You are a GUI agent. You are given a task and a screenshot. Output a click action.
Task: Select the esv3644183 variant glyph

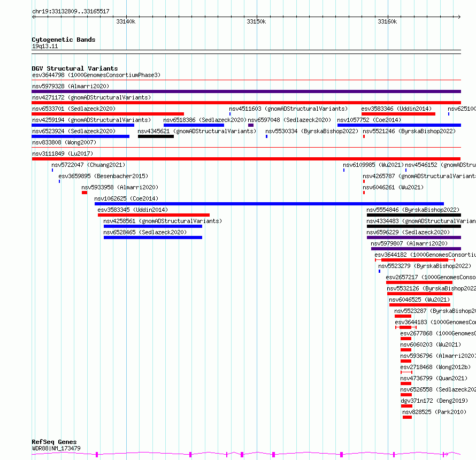(406, 327)
